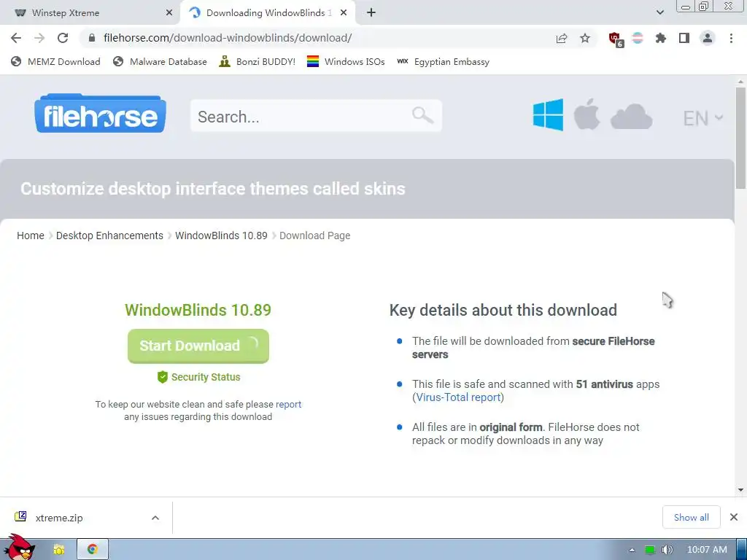The image size is (747, 560).
Task: Open the Chrome profile avatar
Action: click(x=708, y=38)
